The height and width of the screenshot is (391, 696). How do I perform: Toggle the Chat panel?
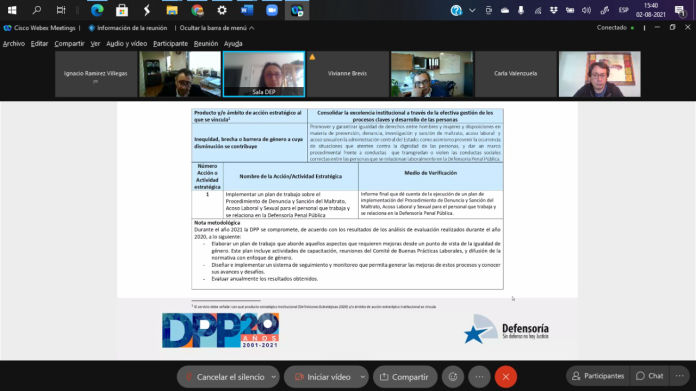(649, 376)
